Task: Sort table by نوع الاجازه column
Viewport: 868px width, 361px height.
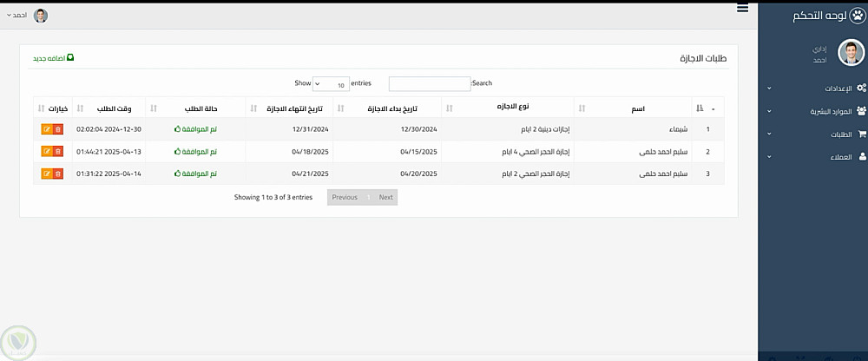Action: click(512, 108)
